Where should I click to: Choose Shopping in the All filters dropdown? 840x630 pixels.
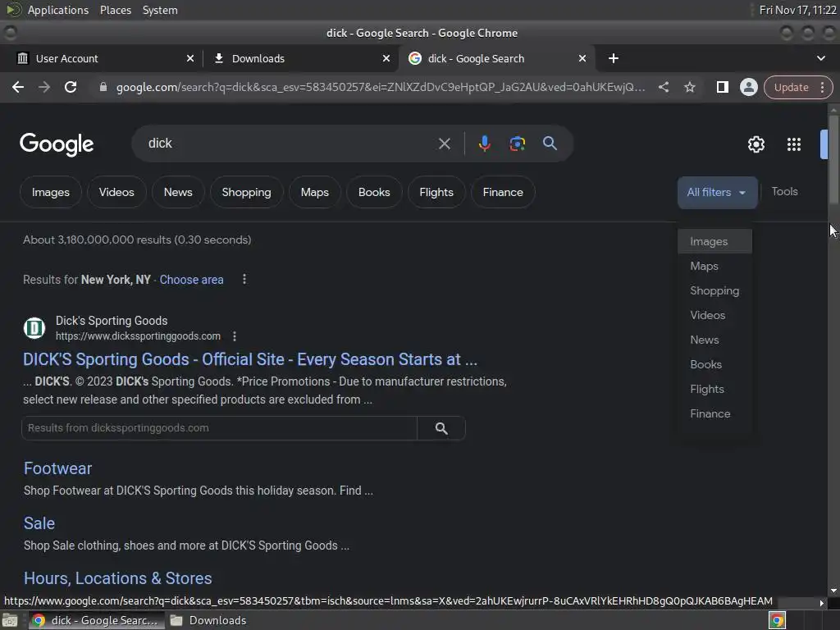(714, 291)
